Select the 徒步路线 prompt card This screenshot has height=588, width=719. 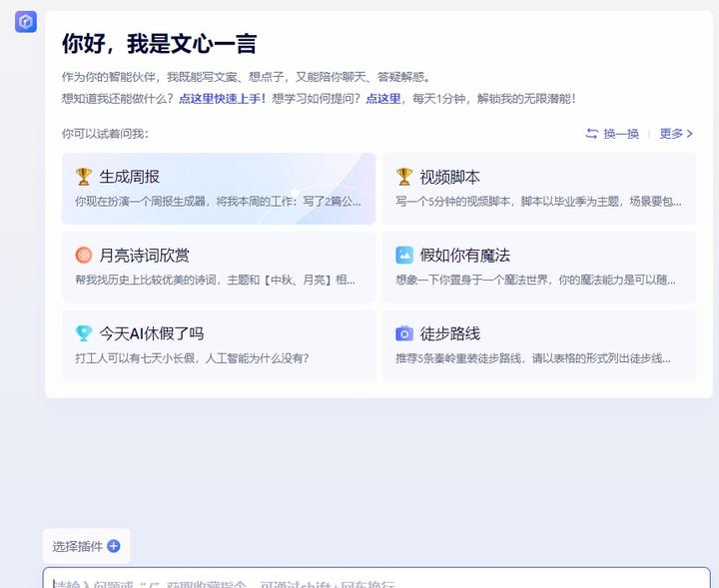click(x=539, y=345)
